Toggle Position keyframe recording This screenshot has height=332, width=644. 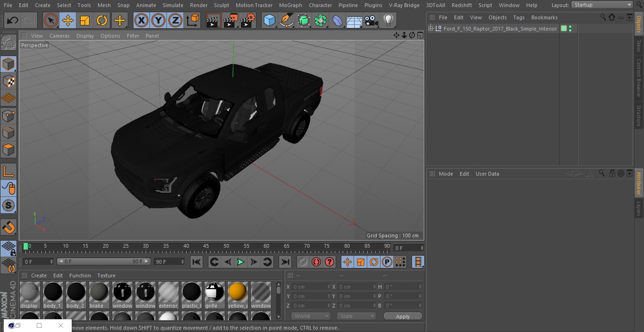[347, 262]
